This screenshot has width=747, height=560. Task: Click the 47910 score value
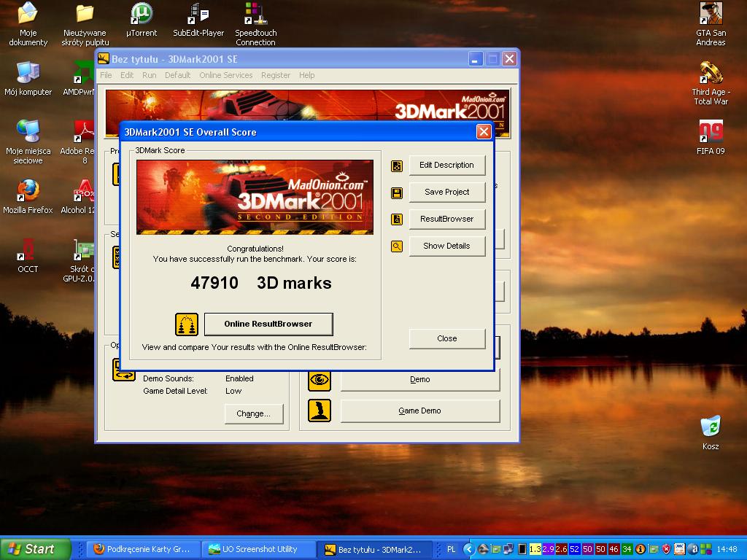(214, 283)
